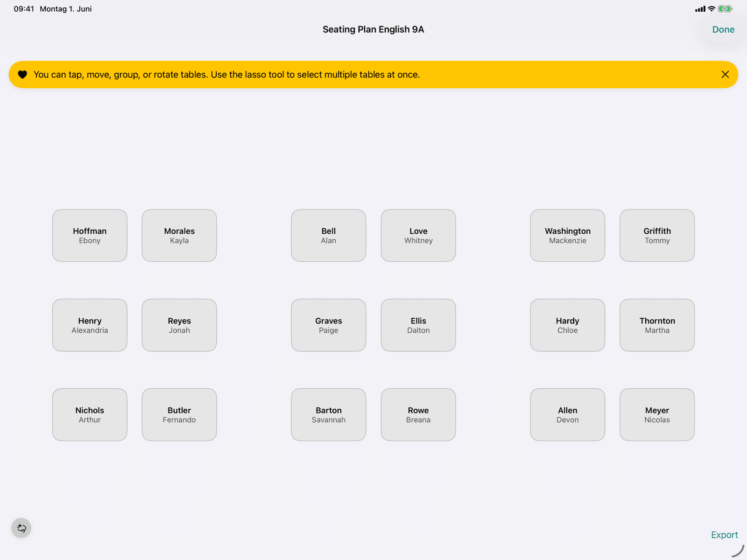
Task: Tap the Nichols Arthur table
Action: (x=90, y=415)
